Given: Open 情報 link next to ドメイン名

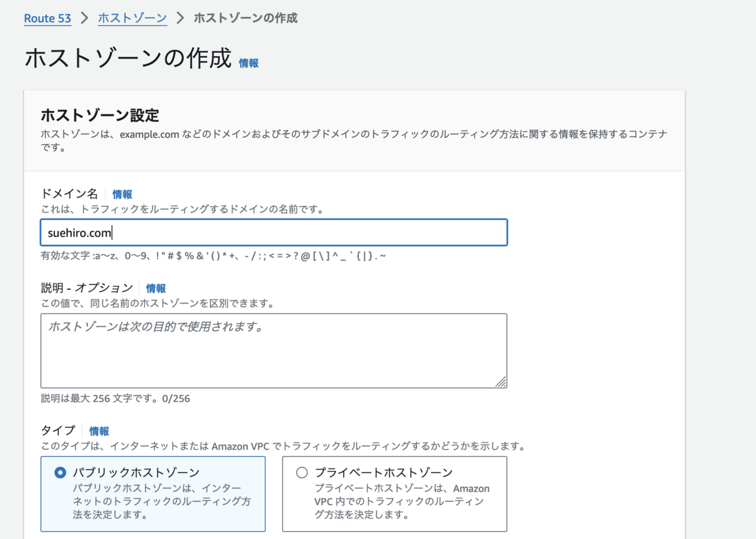Looking at the screenshot, I should (122, 194).
